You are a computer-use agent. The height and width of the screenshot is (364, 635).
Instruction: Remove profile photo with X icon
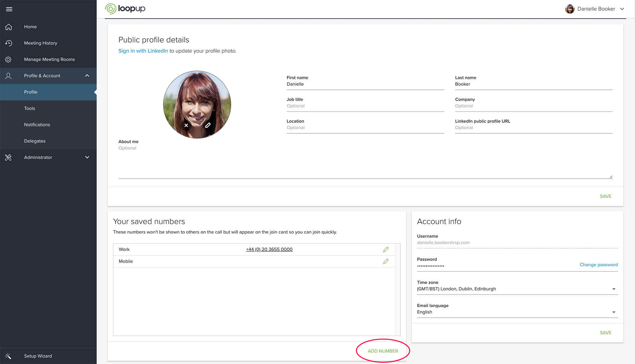(x=186, y=125)
